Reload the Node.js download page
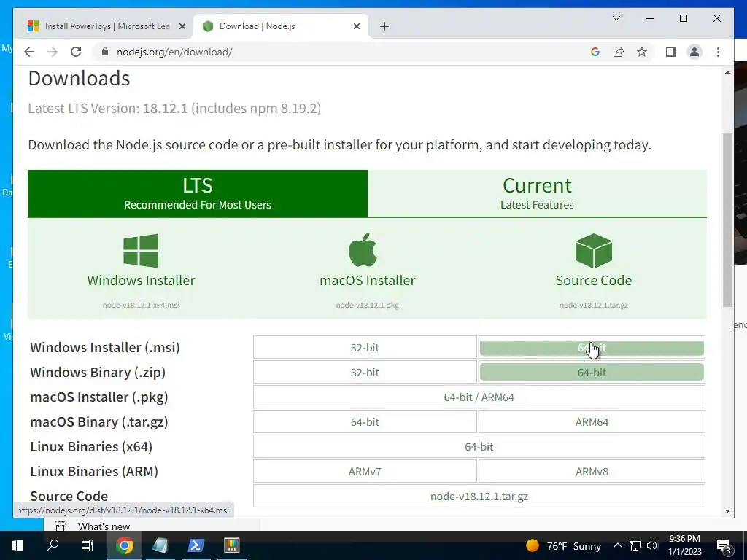Screen dimensions: 747x560 pos(76,52)
